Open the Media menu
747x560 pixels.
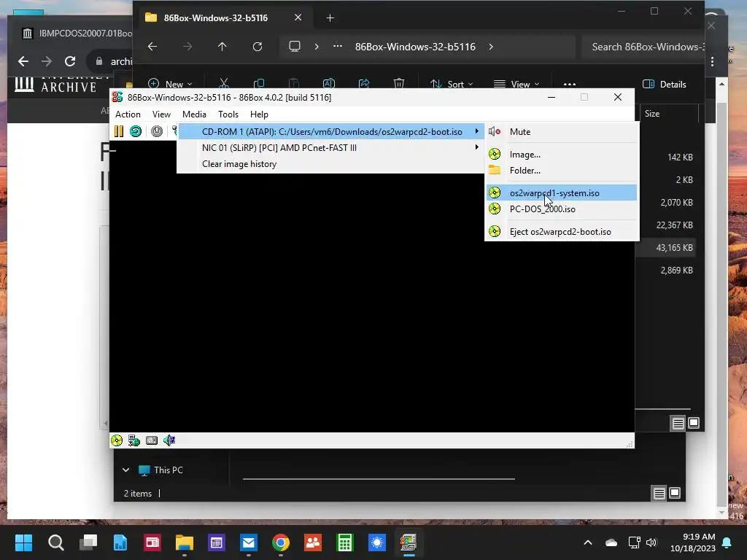[x=194, y=114]
